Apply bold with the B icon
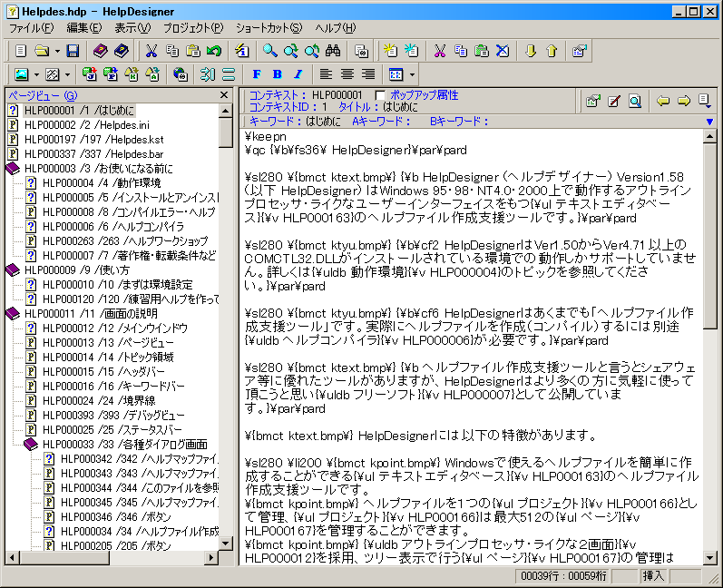Viewport: 723px width, 588px height. 277,74
